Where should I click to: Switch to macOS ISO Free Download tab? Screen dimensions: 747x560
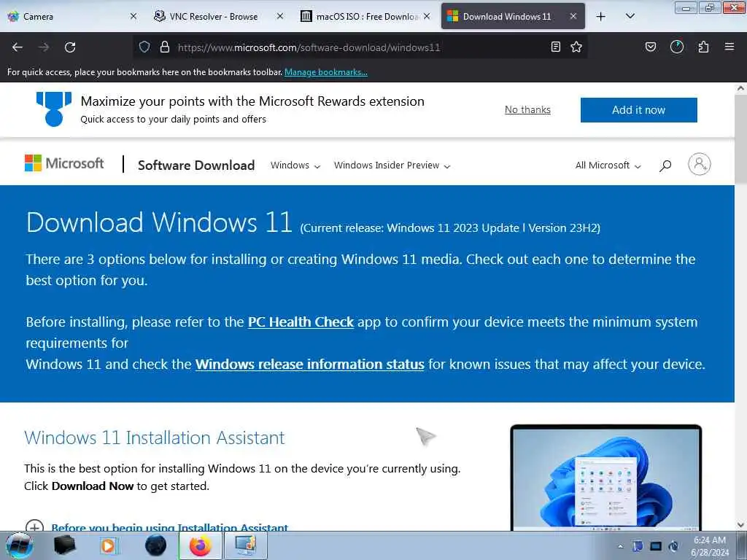tap(366, 17)
